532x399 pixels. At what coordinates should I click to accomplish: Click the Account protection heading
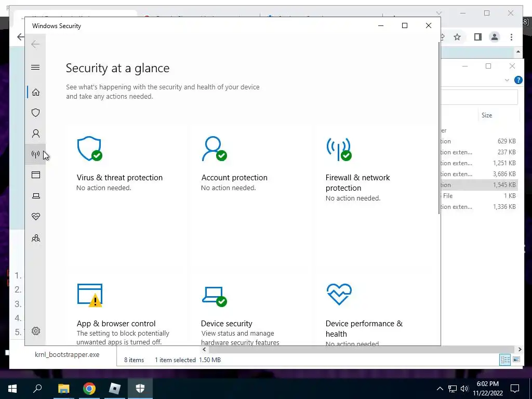point(234,178)
